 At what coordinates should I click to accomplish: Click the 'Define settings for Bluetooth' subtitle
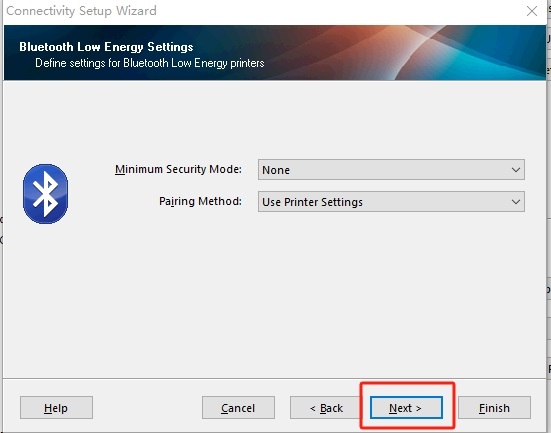[150, 63]
